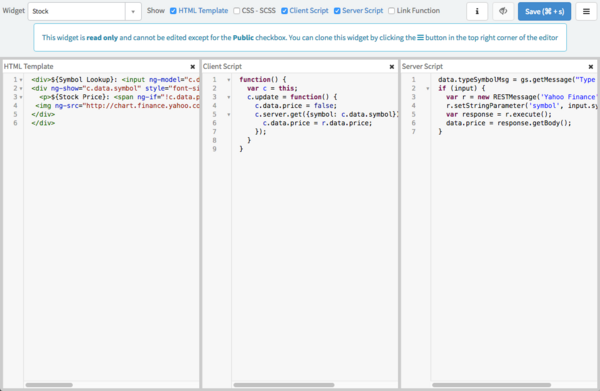Click the Save button
600x391 pixels.
tap(545, 11)
